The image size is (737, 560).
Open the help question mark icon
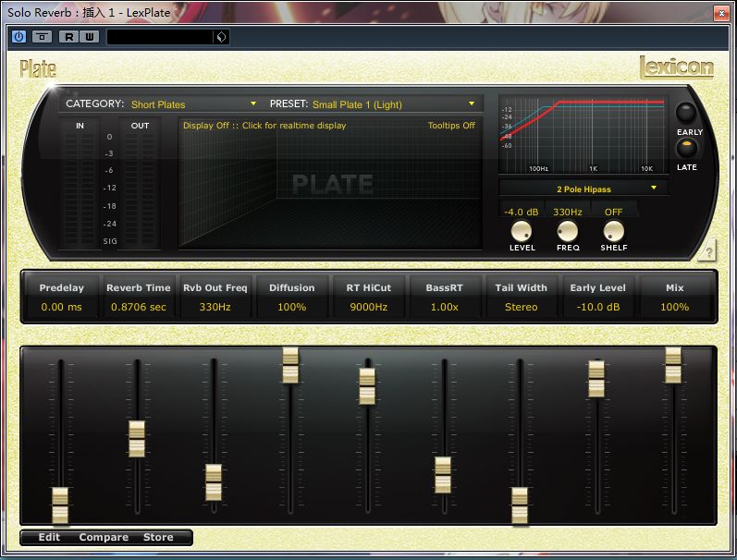[709, 251]
